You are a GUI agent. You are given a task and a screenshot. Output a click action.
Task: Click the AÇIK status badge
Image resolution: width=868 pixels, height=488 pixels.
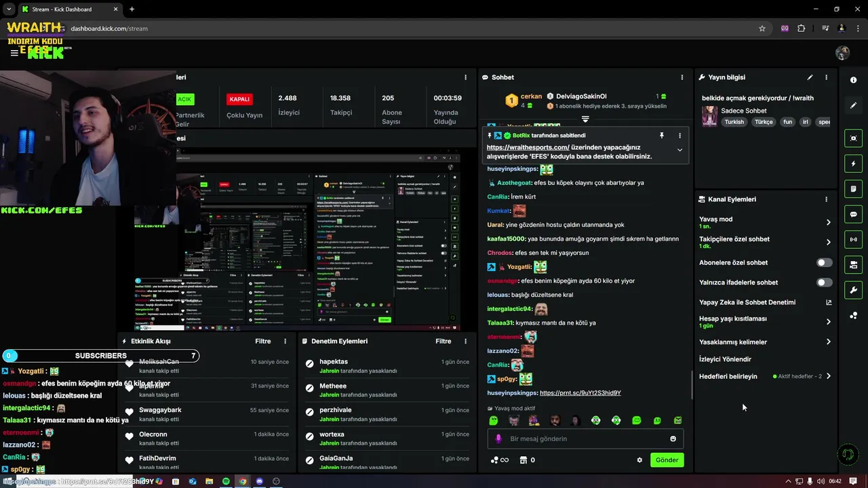[184, 99]
